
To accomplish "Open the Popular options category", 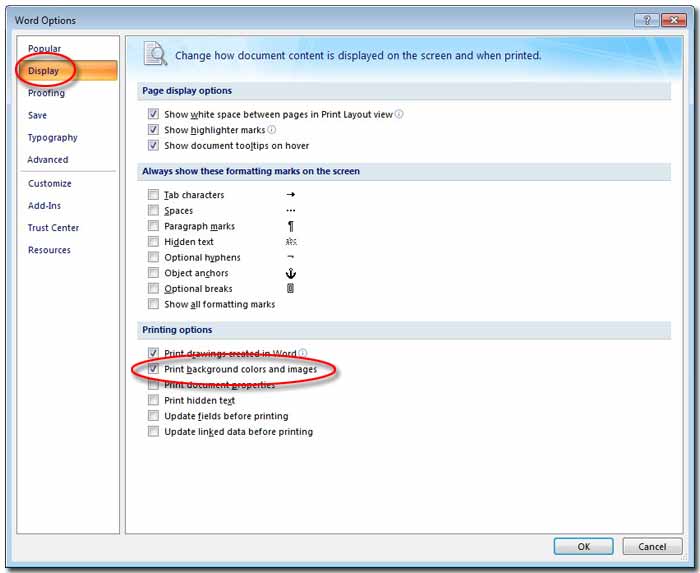I will point(44,49).
